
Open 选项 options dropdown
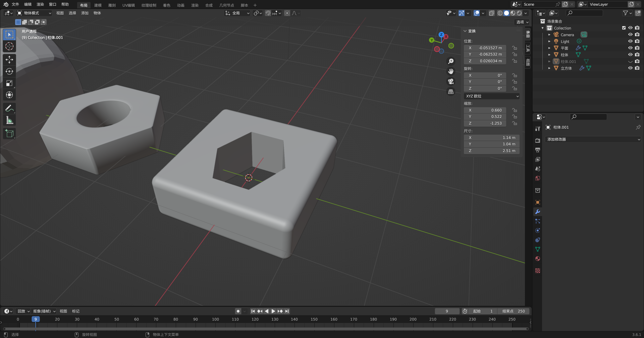[522, 22]
